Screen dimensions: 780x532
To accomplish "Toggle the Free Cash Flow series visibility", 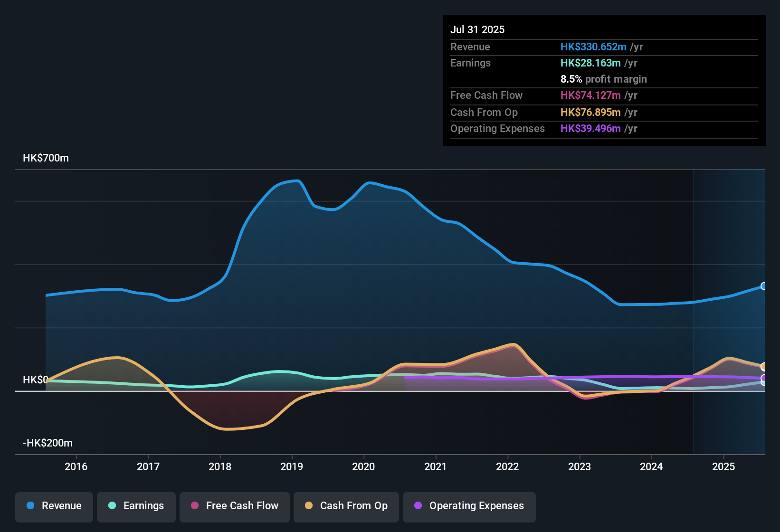I will point(234,506).
